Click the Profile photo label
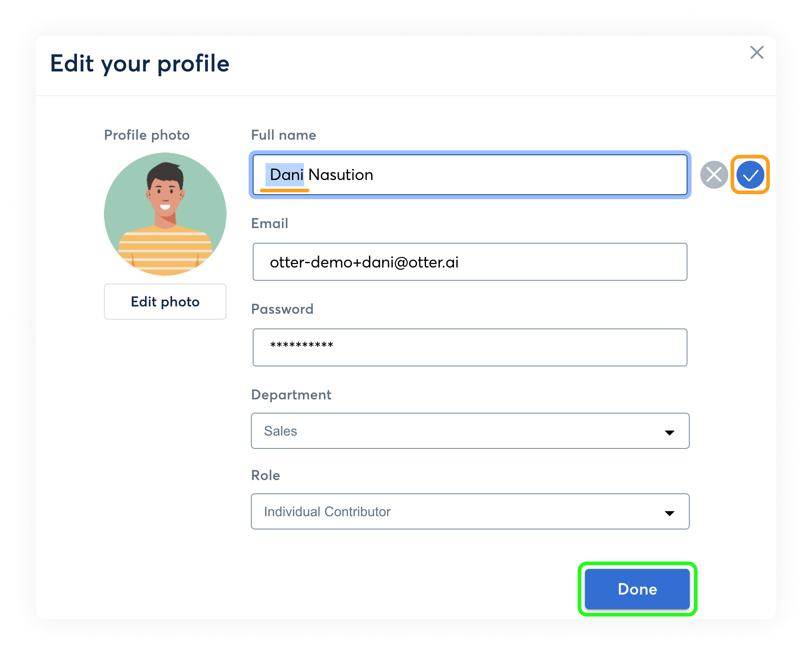812x655 pixels. [147, 135]
